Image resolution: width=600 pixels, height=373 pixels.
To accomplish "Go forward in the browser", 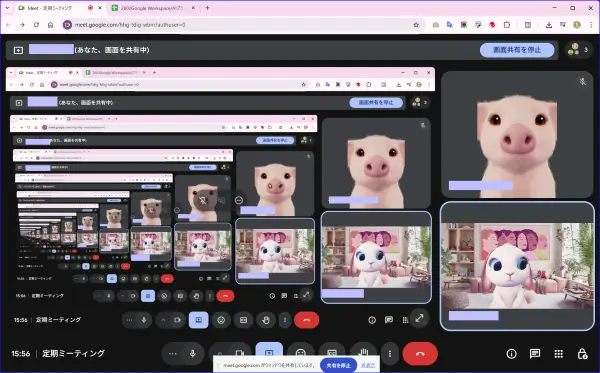I will [x=22, y=25].
